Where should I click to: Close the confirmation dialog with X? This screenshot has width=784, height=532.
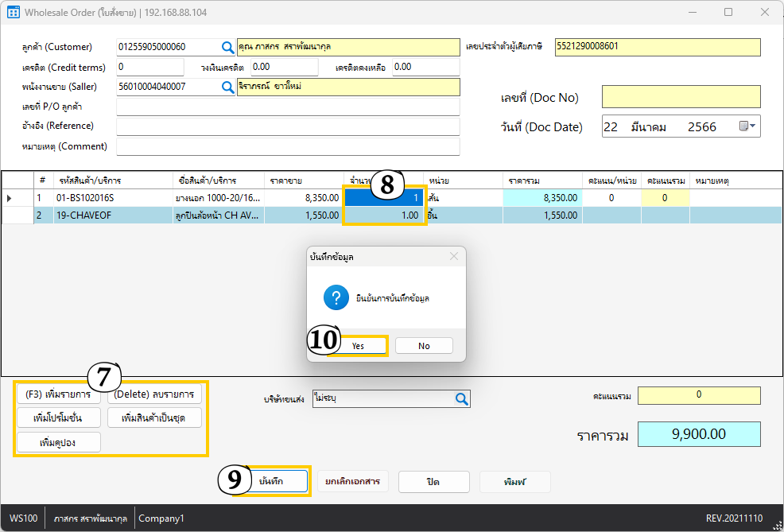[x=454, y=256]
